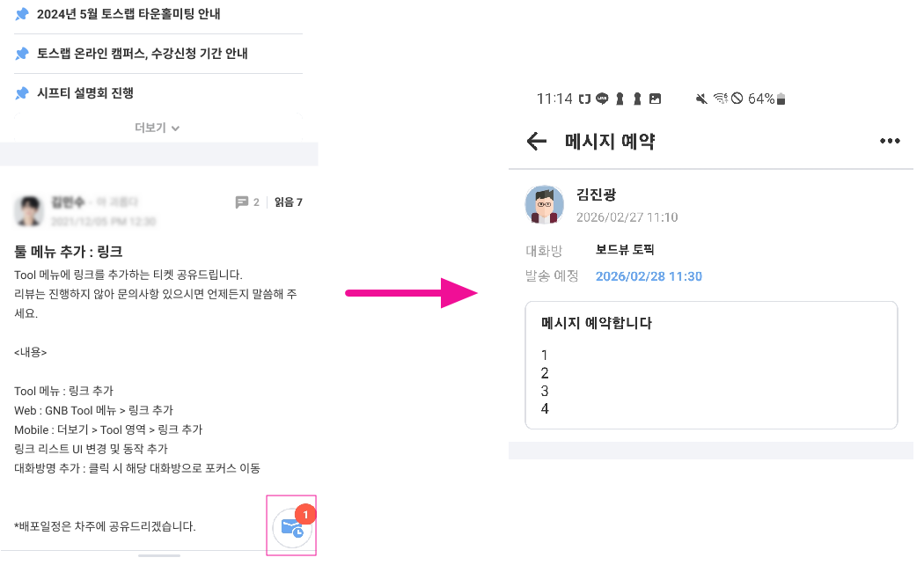Tap the back arrow beside 메시지 예약
This screenshot has height=565, width=924.
[x=536, y=142]
